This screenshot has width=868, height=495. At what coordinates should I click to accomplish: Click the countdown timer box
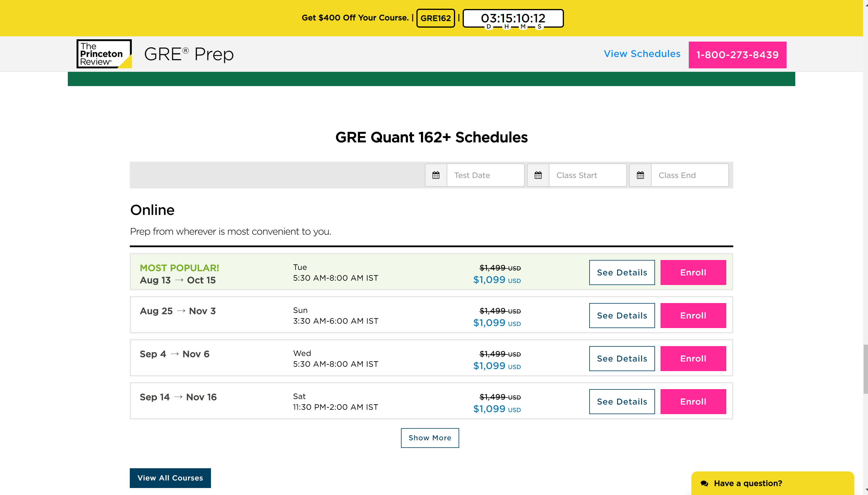pos(513,18)
